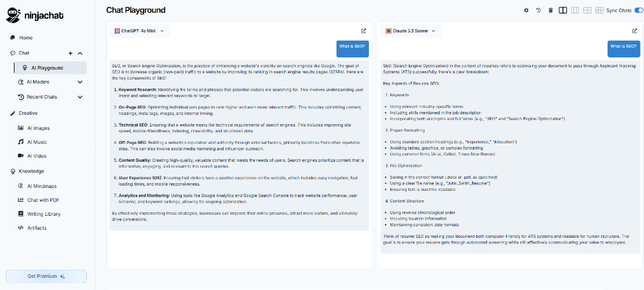The height and width of the screenshot is (290, 644).
Task: Open the ChatGPT 4o Mini model dropdown
Action: 140,31
